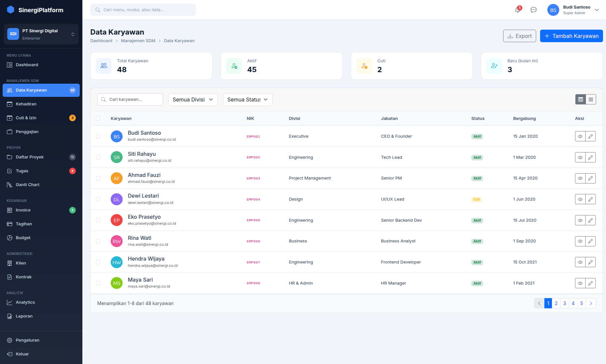Go to page 3 of pagination

coord(564,303)
